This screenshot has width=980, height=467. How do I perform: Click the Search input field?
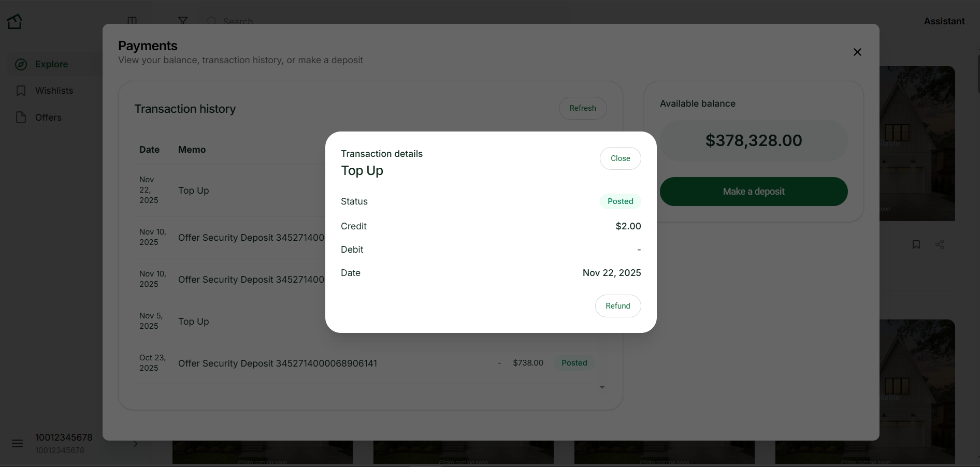tap(238, 21)
